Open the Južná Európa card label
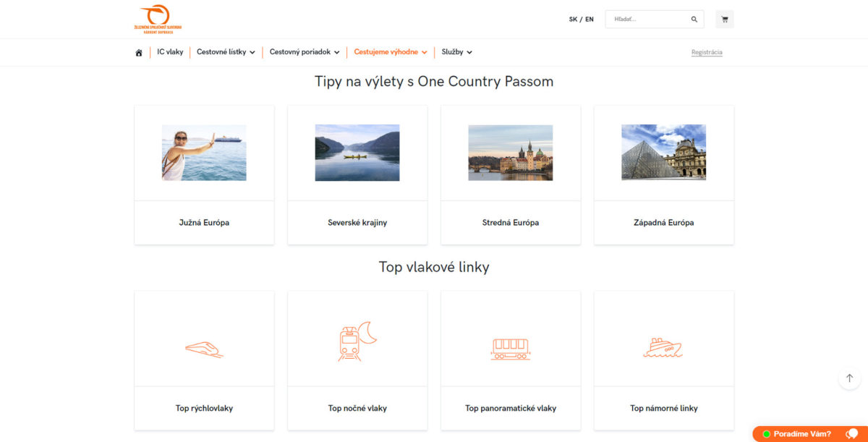 tap(204, 223)
